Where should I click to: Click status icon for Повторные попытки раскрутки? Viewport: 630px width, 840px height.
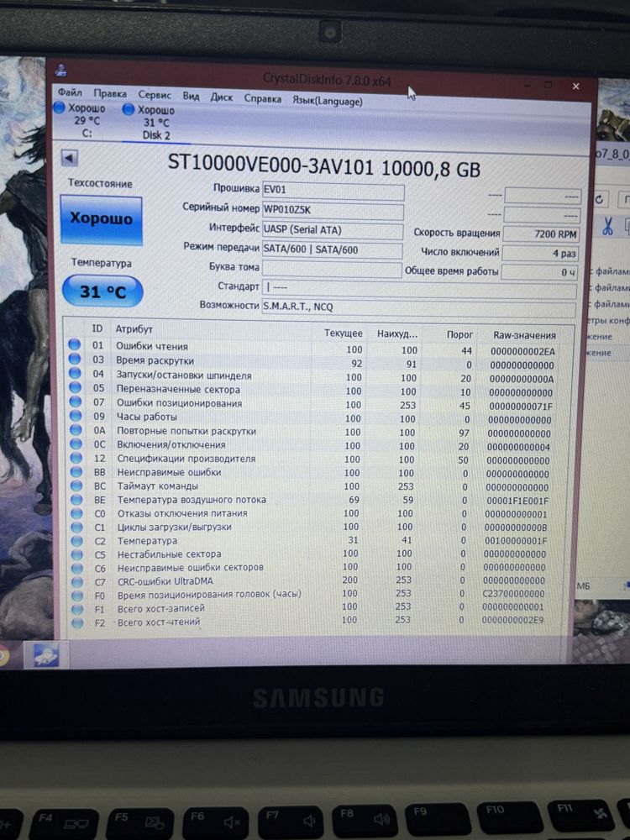coord(76,429)
